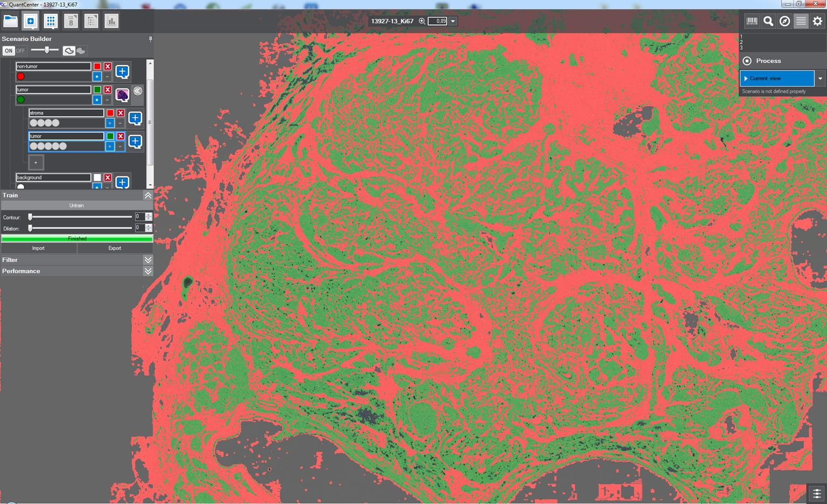Open the checklist page icon
The image size is (827, 504).
(x=91, y=21)
